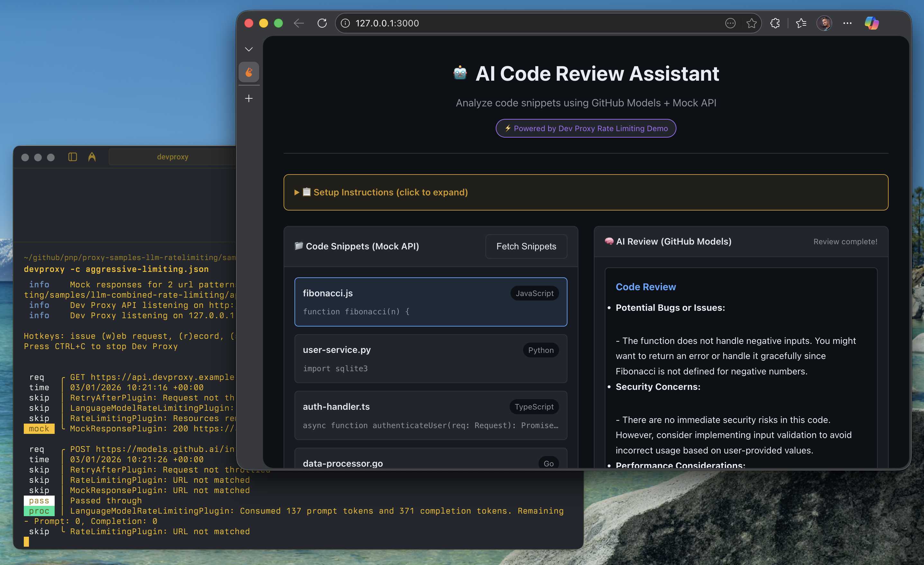The height and width of the screenshot is (565, 924).
Task: Select the user-service.py snippet card
Action: 430,359
